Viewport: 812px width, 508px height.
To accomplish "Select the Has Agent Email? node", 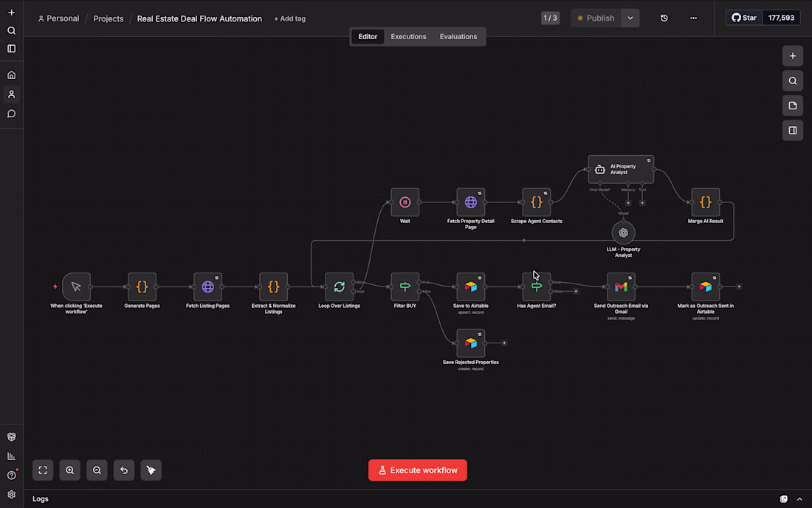I will point(537,287).
